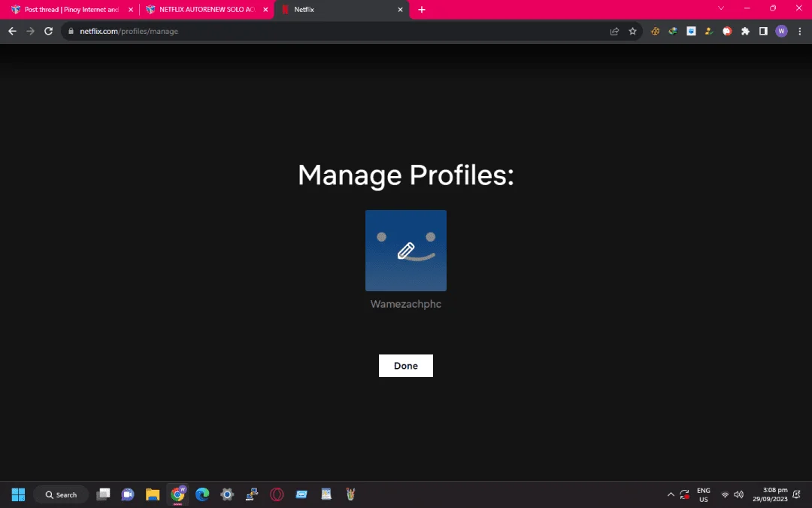Launch Opera browser from the taskbar
This screenshot has height=508, width=812.
tap(277, 494)
